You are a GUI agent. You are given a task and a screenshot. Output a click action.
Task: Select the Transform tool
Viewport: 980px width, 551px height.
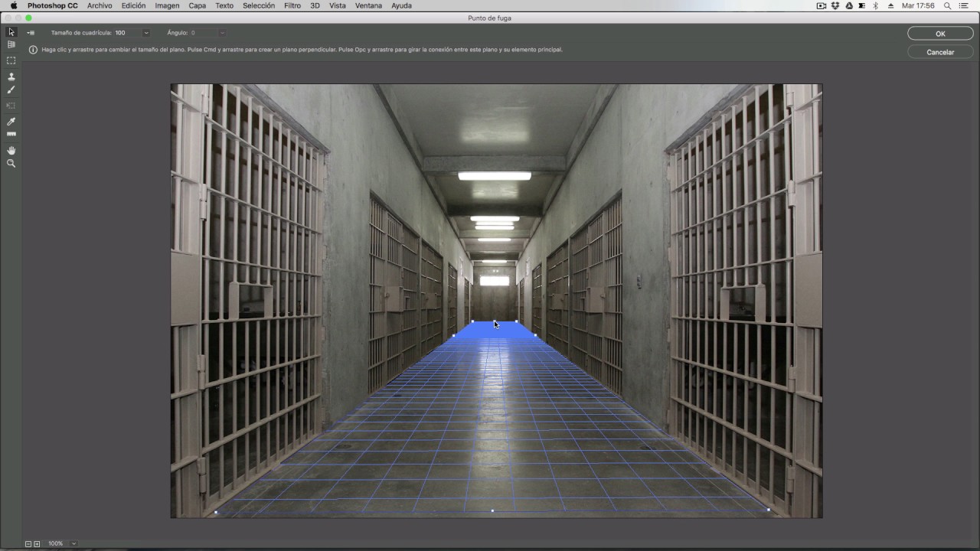(11, 106)
